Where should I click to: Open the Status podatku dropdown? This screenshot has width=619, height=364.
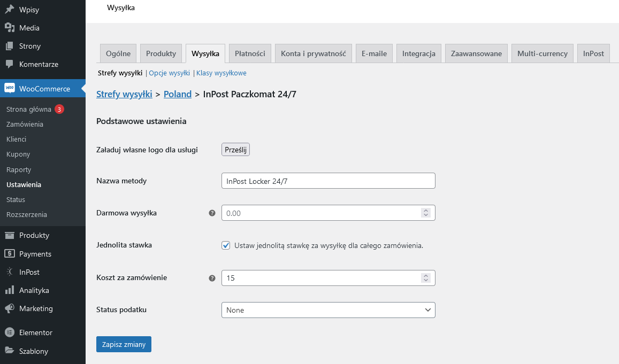click(x=328, y=310)
